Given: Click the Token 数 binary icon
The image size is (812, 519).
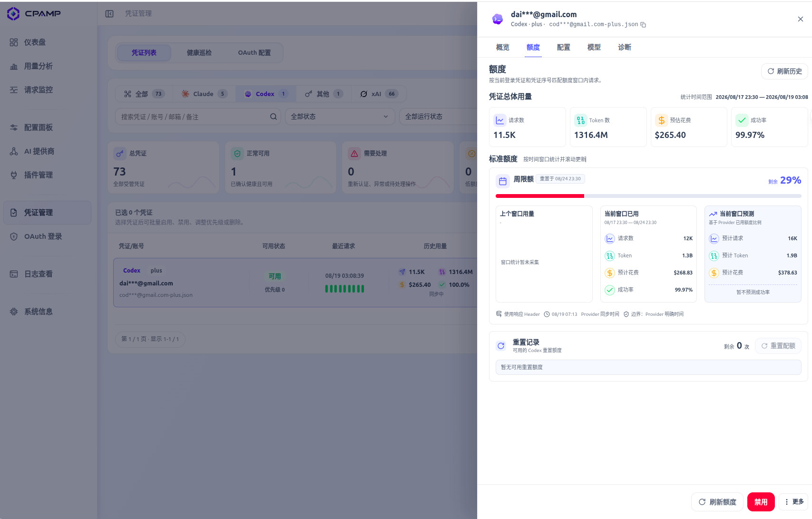Looking at the screenshot, I should [580, 120].
